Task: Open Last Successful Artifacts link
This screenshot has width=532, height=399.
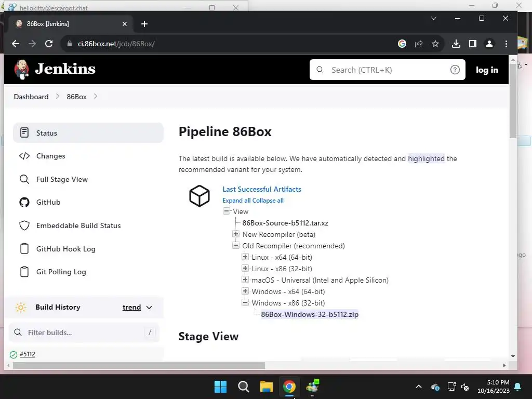Action: [262, 189]
